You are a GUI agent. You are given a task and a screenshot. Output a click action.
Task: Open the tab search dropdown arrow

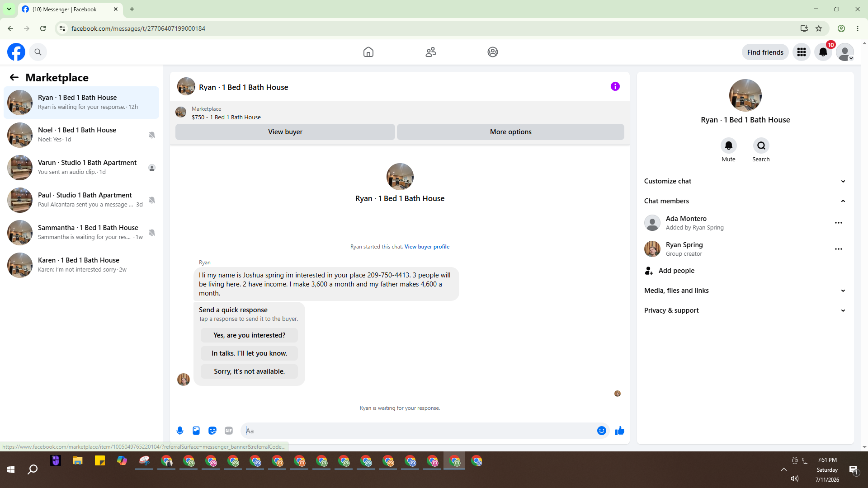click(9, 9)
